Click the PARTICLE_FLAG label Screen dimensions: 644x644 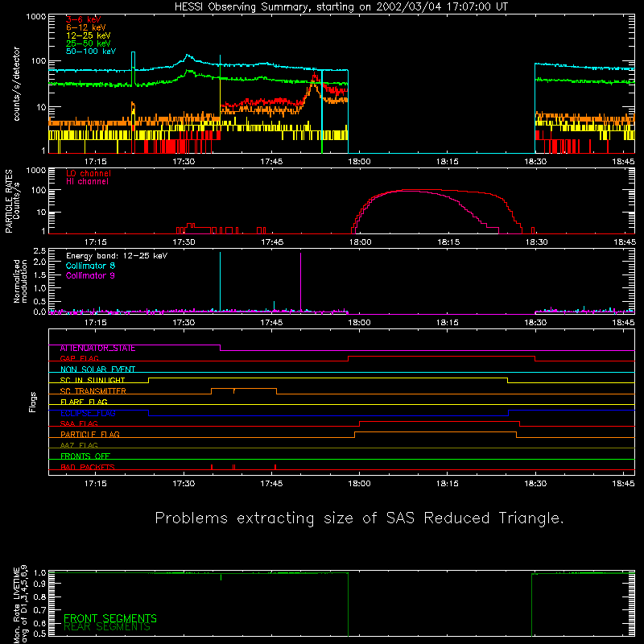click(x=90, y=435)
